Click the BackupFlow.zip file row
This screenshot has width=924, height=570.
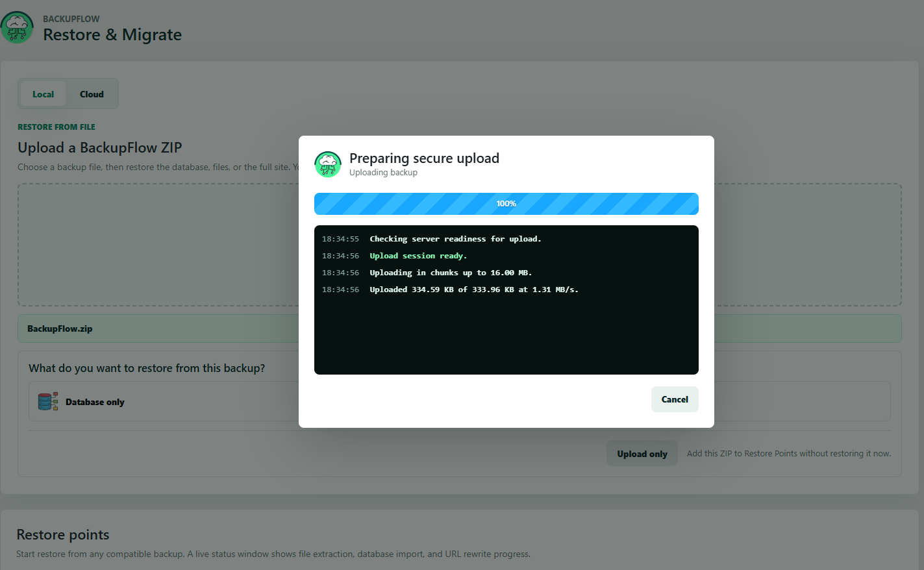coord(460,328)
